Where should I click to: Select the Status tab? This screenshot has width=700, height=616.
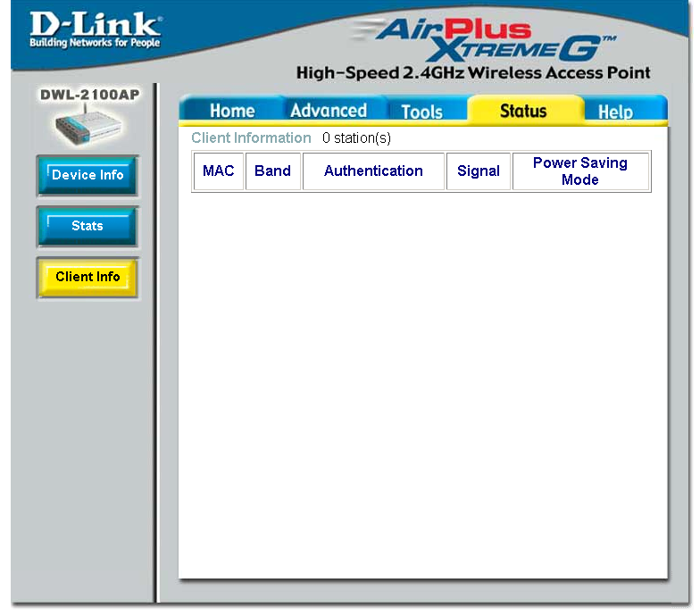click(x=523, y=111)
